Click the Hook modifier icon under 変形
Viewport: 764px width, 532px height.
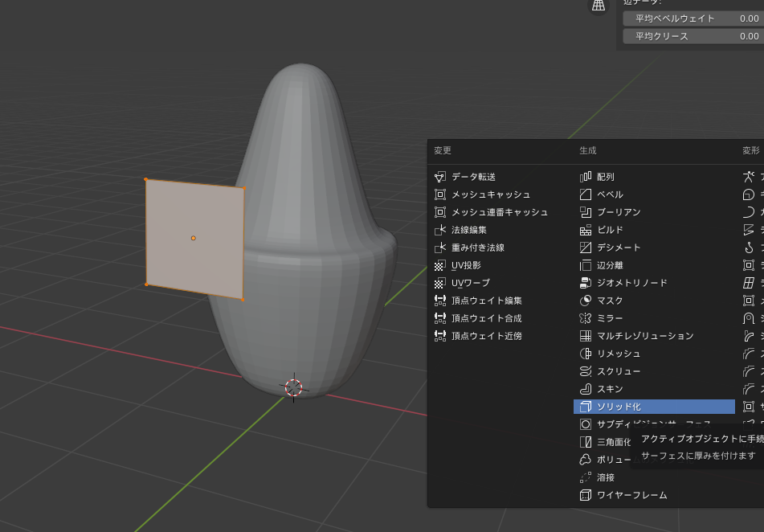click(x=749, y=248)
